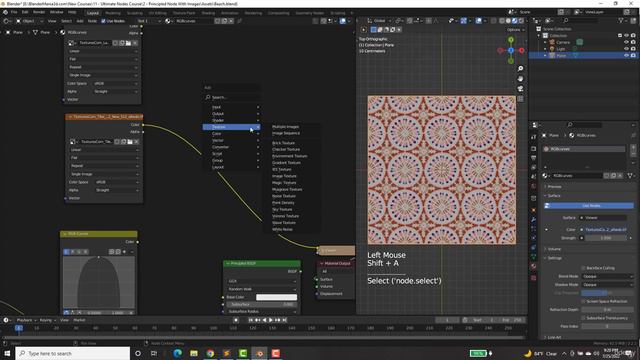Image resolution: width=640 pixels, height=360 pixels.
Task: Open the File menu in top bar
Action: 14,12
